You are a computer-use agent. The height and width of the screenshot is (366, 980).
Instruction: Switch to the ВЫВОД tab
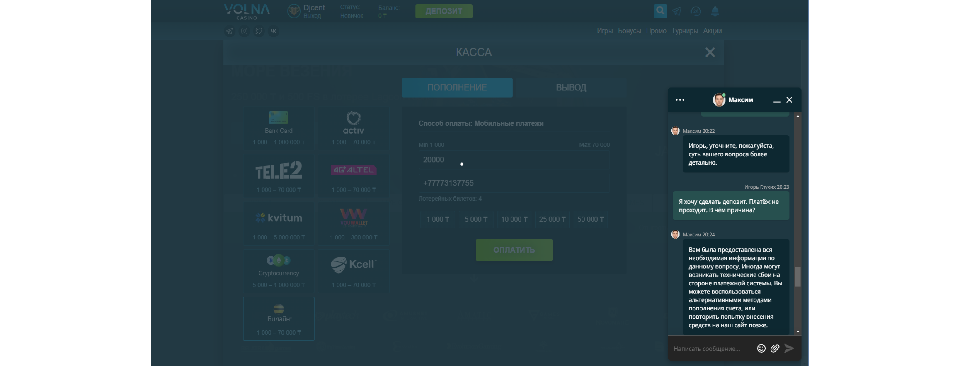(571, 87)
